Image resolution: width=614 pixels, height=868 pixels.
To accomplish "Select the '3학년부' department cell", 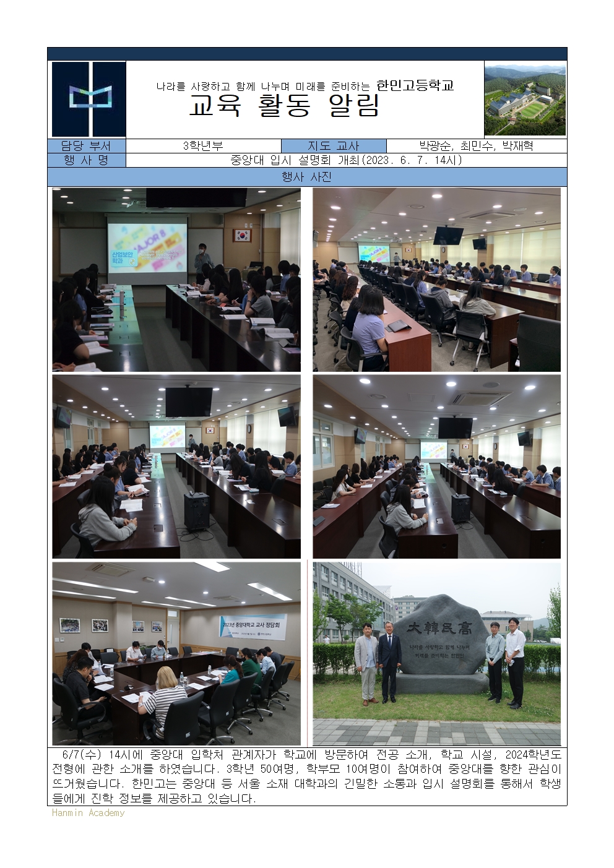I will tap(203, 146).
